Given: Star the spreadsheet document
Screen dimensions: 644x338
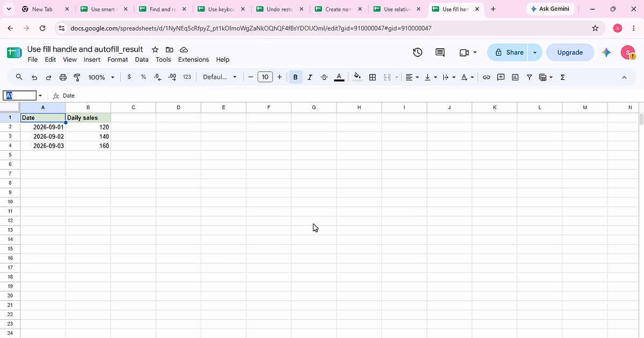Looking at the screenshot, I should point(155,49).
